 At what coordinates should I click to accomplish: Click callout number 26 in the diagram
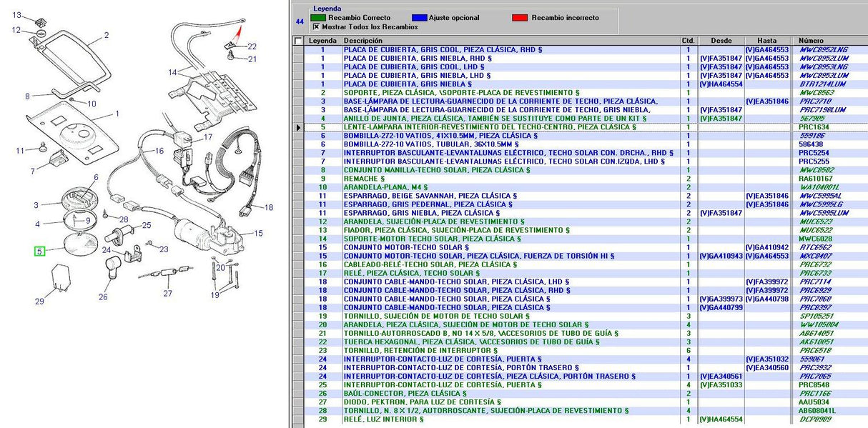click(103, 297)
